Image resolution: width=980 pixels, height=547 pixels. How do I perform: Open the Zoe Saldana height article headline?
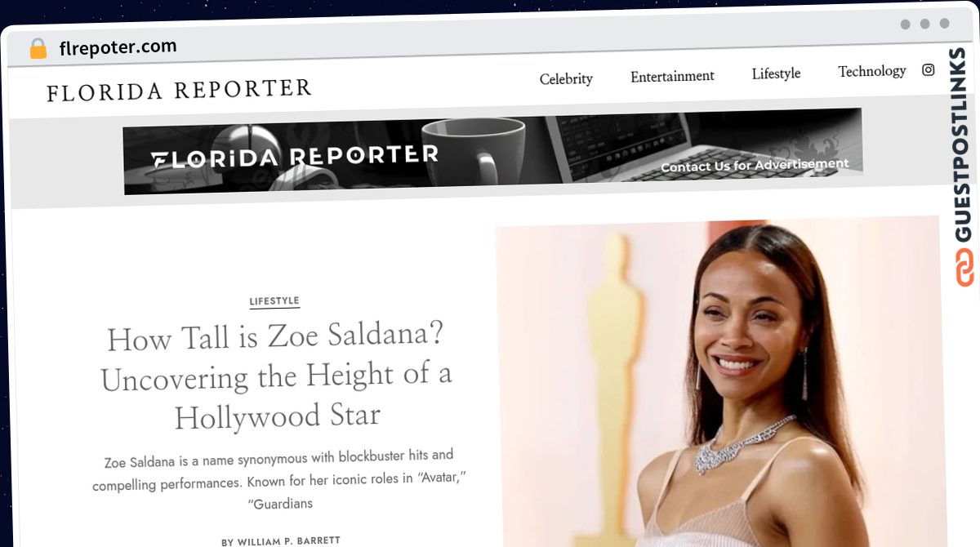[276, 377]
